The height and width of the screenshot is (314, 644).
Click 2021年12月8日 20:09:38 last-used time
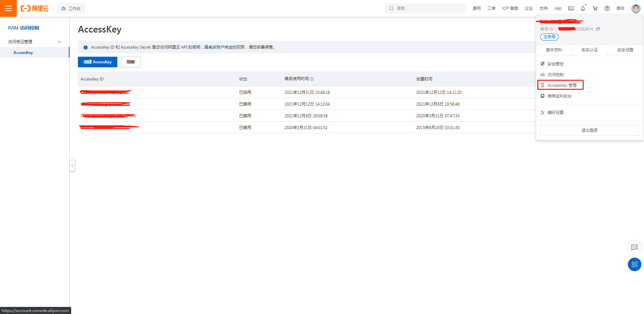point(306,116)
